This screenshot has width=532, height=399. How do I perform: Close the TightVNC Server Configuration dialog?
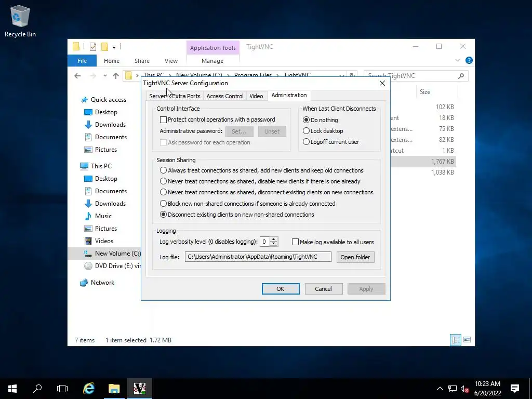[x=382, y=83]
